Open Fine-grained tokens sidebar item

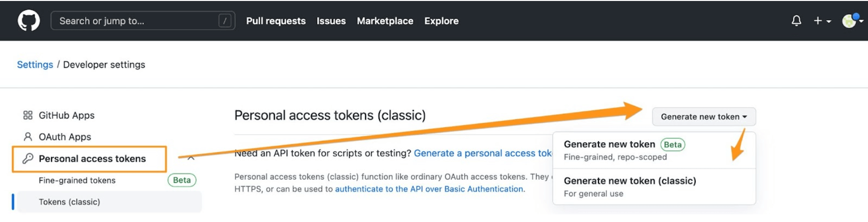pos(77,180)
